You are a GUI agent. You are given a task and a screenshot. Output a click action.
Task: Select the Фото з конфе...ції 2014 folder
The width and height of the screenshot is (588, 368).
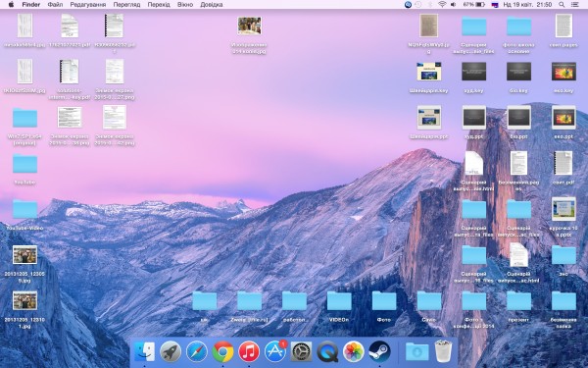474,301
